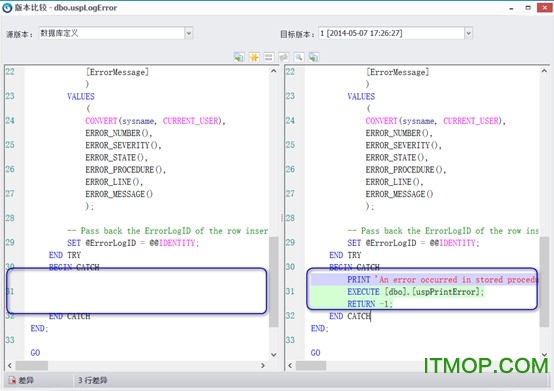Click the first green-arrow copy toolbar icon

pyautogui.click(x=239, y=57)
